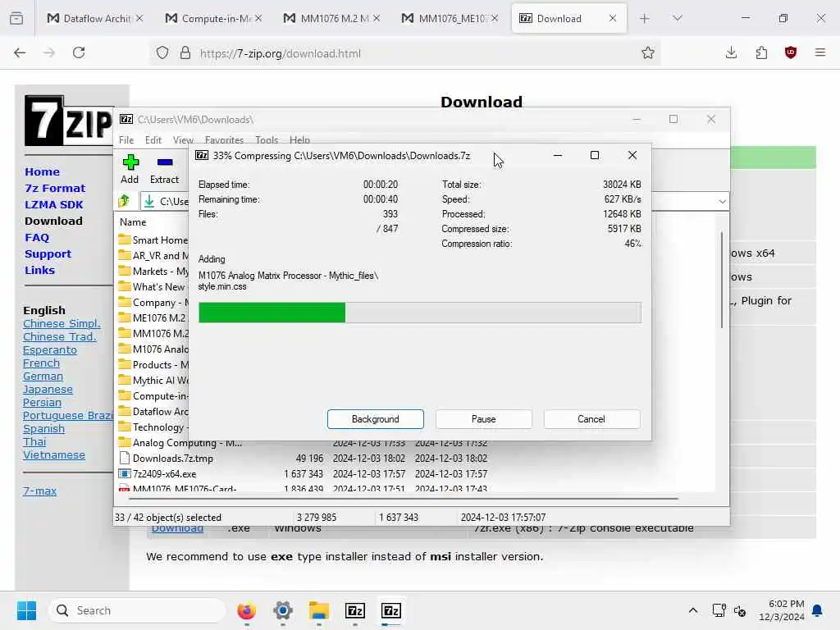This screenshot has height=630, width=840.
Task: Click the Add toolbar button in 7-Zip
Action: [130, 169]
